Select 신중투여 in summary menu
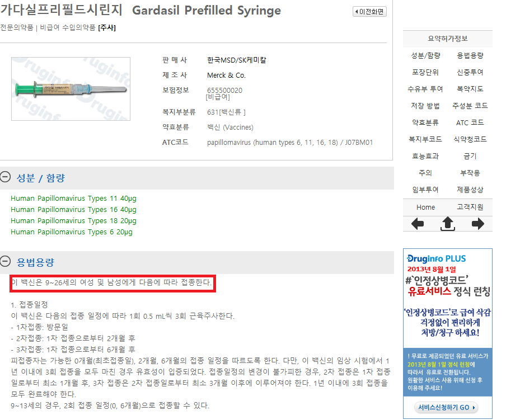The height and width of the screenshot is (420, 506). (470, 72)
